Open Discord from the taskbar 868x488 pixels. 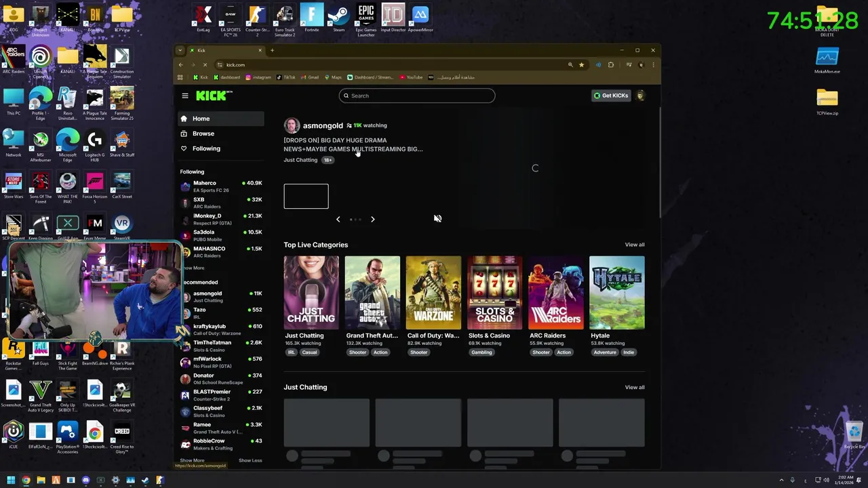click(x=85, y=480)
